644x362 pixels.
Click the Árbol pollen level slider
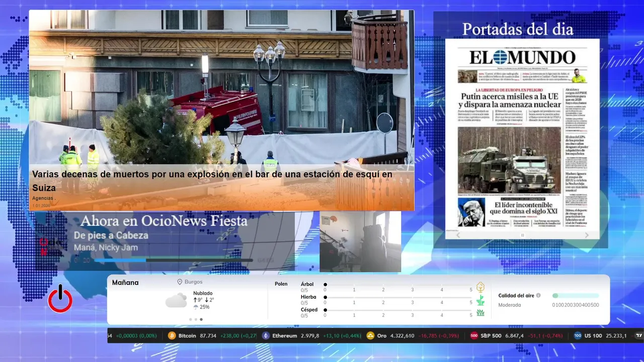pyautogui.click(x=398, y=285)
